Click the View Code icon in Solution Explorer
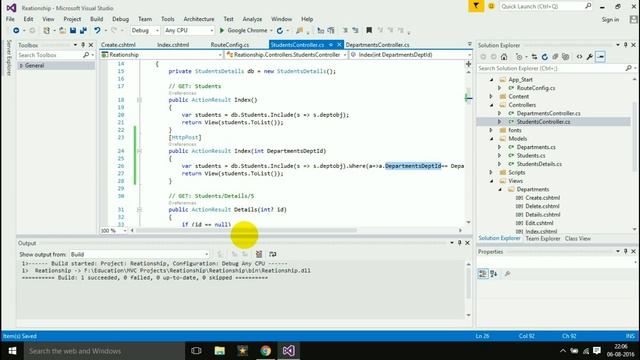Screen dimensions: 640x360 (579, 57)
